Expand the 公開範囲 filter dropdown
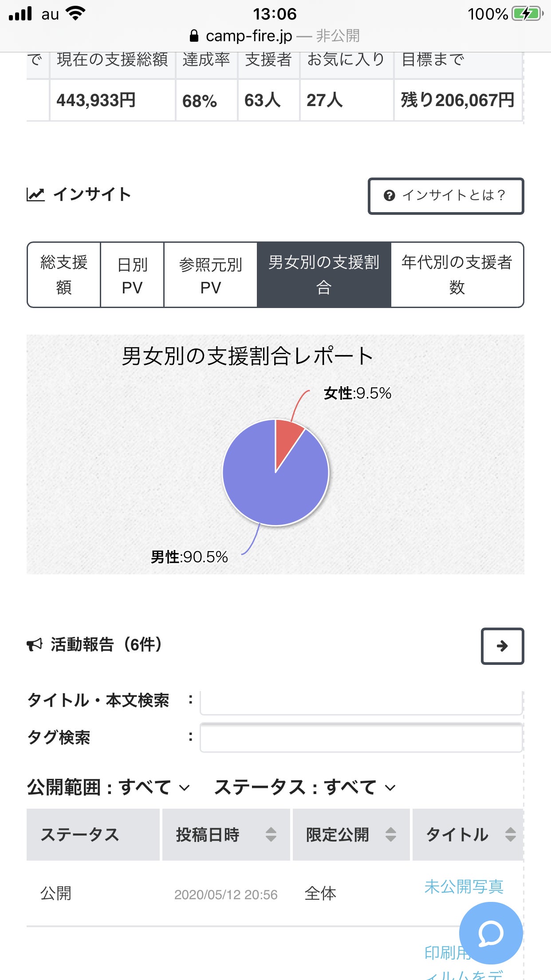551x980 pixels. click(109, 787)
